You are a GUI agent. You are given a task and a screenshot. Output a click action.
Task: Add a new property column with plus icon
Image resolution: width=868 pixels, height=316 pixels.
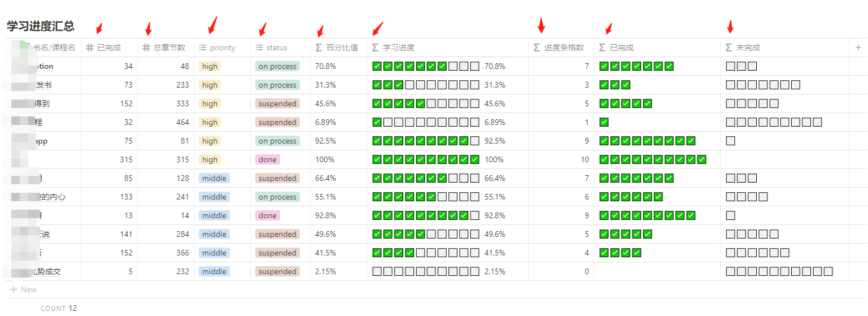(x=858, y=47)
